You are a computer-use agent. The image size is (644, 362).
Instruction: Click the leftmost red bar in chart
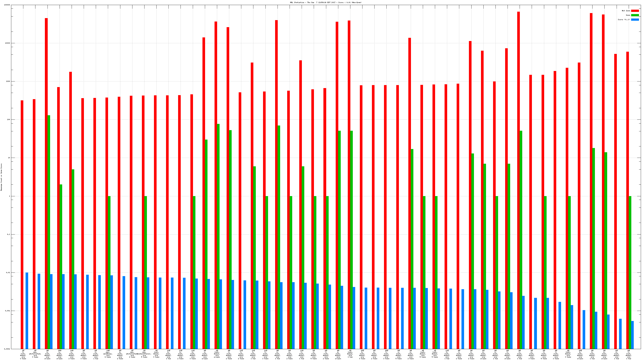click(22, 224)
